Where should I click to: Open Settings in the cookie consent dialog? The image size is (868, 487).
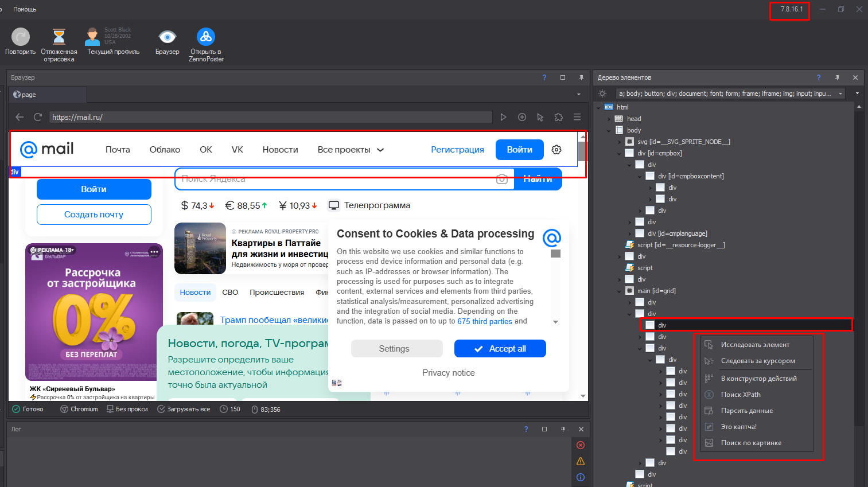click(397, 349)
